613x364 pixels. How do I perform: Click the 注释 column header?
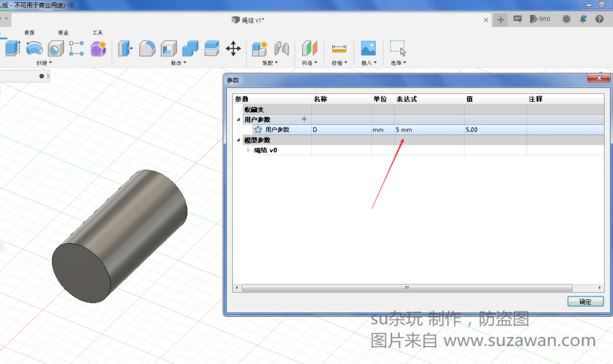tap(565, 99)
